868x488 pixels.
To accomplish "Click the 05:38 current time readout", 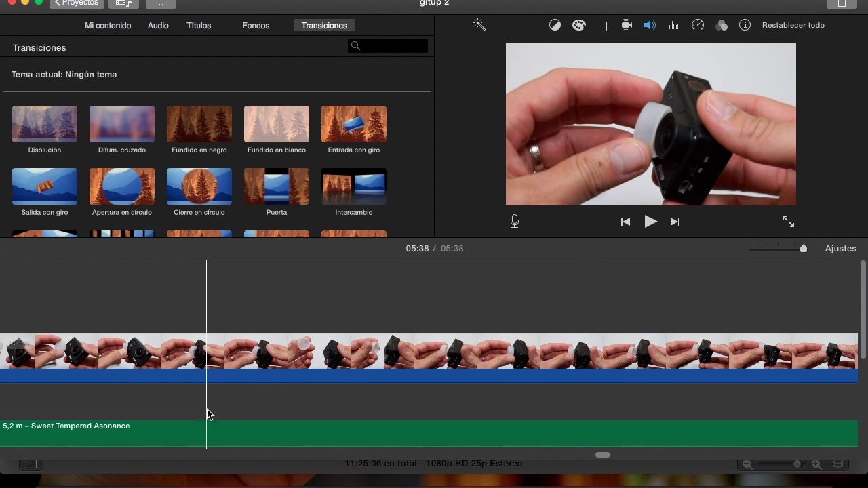I will pyautogui.click(x=417, y=249).
